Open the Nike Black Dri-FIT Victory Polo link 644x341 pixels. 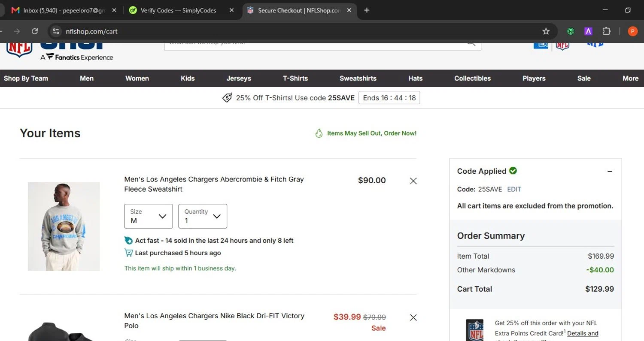(214, 320)
